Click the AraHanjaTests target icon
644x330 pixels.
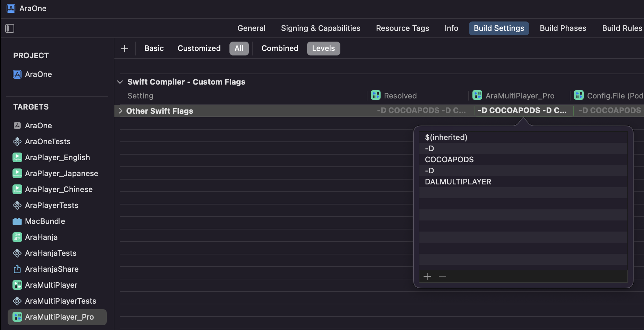pos(17,253)
